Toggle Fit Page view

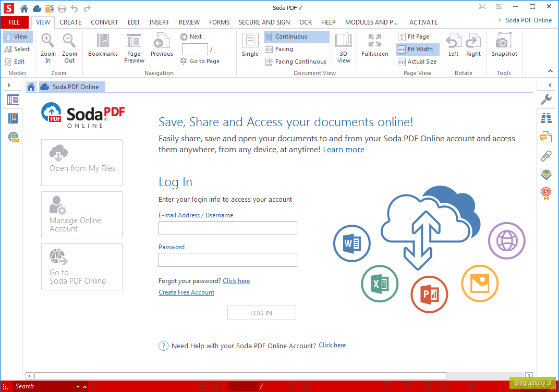coord(414,36)
